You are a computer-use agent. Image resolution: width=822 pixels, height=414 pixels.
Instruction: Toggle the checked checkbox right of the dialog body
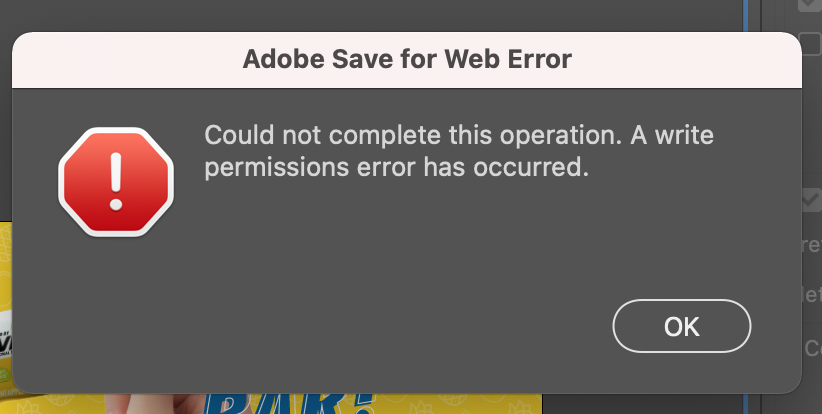point(811,201)
